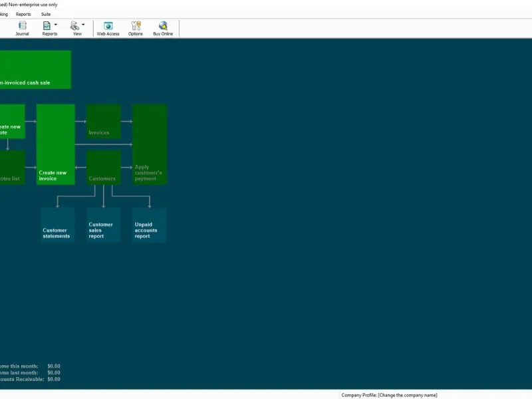Open the Customer sales report
Screen dimensions: 532x399
pyautogui.click(x=104, y=225)
